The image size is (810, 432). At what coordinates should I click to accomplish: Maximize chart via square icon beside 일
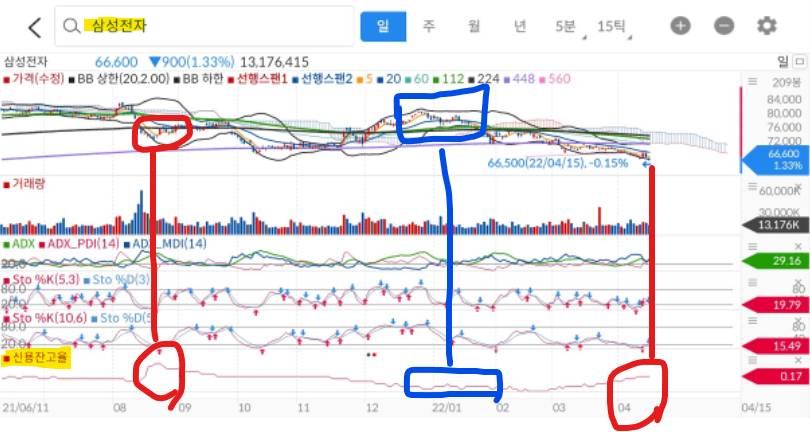[x=799, y=61]
